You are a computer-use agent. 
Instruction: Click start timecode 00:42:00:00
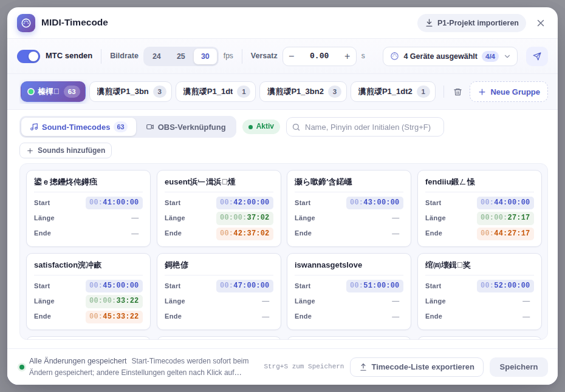[245, 202]
